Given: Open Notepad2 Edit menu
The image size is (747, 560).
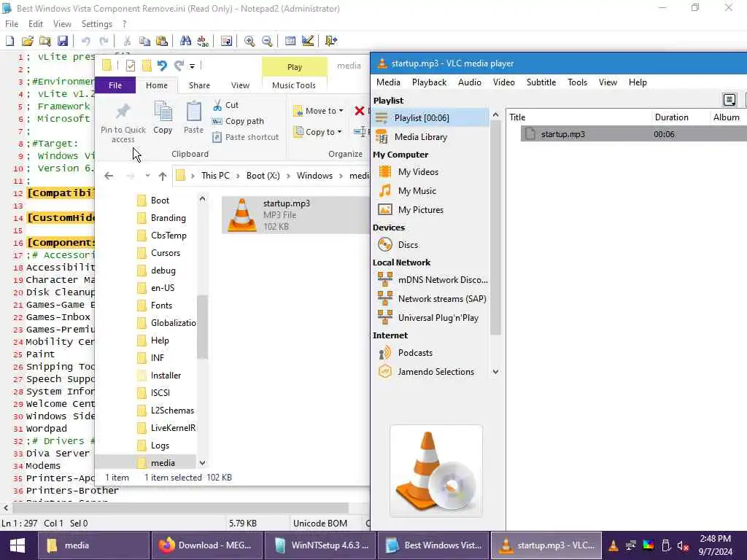Looking at the screenshot, I should 35,24.
